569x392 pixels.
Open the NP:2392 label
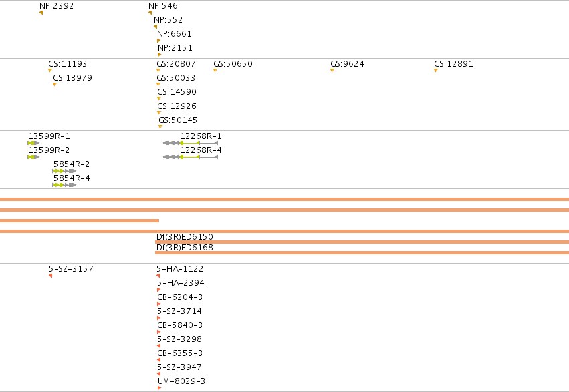[x=57, y=6]
